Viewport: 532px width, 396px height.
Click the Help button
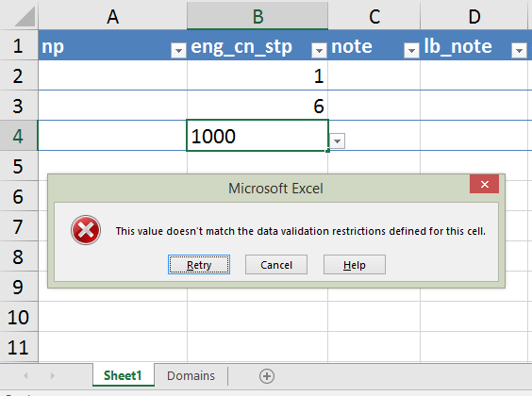coord(355,264)
